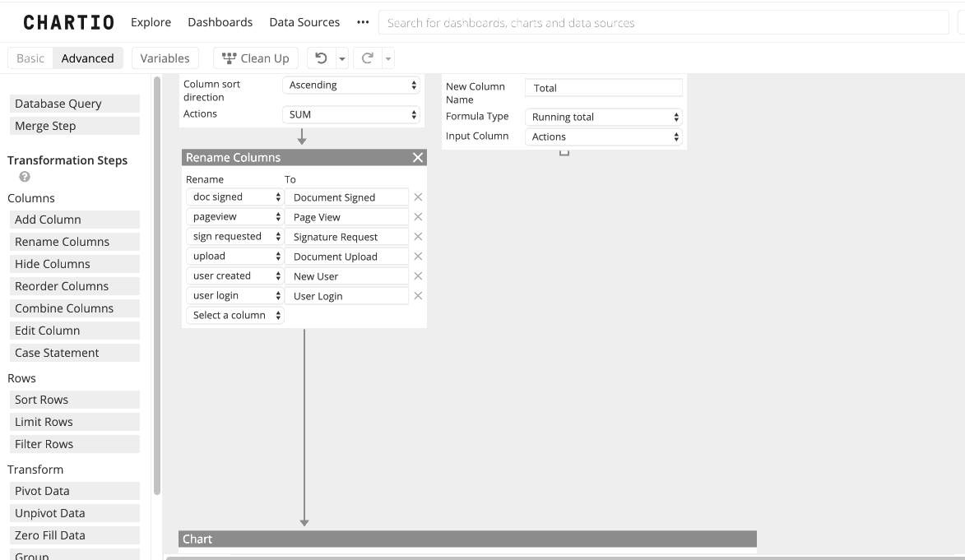
Task: Open the Actions SUM aggregation dropdown
Action: tap(351, 114)
